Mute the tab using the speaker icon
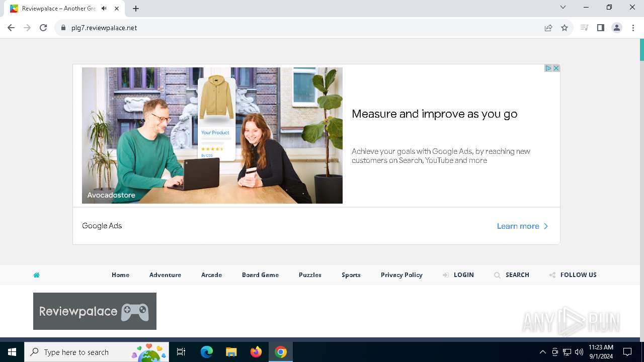Screen dimensions: 644x362 [x=104, y=9]
